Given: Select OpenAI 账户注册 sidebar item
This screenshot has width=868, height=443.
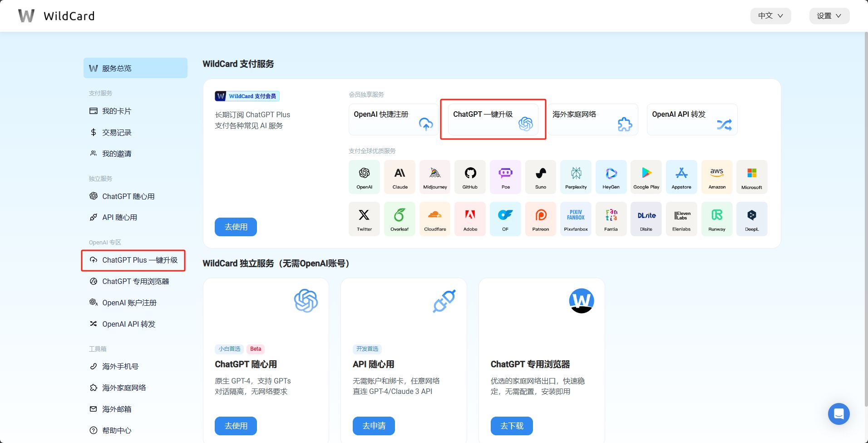Looking at the screenshot, I should [x=135, y=303].
